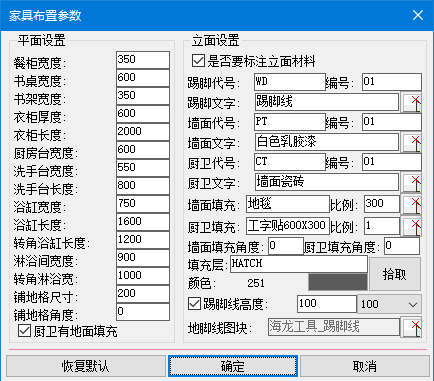Click the 比例 field showing 300
Image resolution: width=434 pixels, height=381 pixels.
tap(382, 204)
